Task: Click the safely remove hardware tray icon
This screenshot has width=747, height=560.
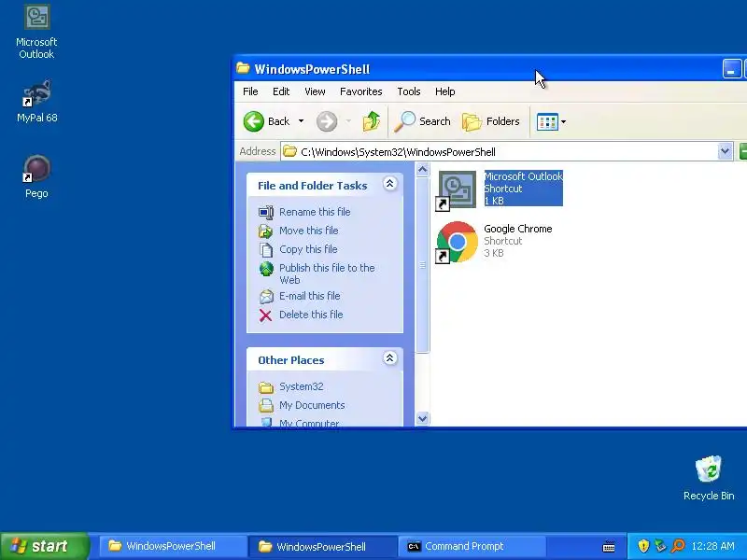Action: [x=660, y=546]
